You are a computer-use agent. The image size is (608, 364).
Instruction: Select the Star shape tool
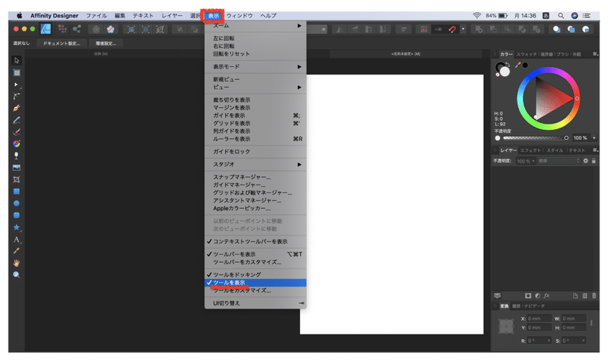coord(16,227)
